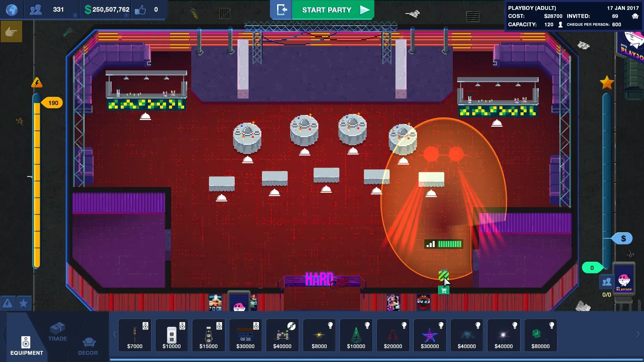
Task: Click the globe world map icon
Action: [x=12, y=10]
